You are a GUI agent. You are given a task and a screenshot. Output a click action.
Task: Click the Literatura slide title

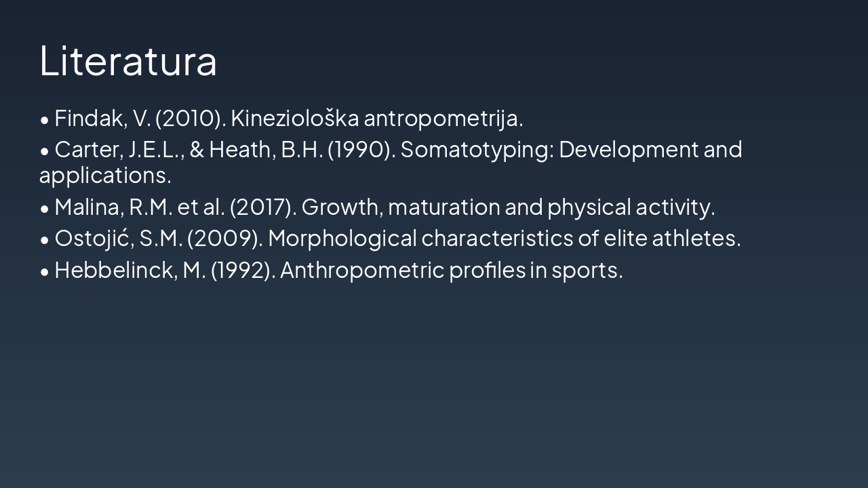[x=128, y=60]
